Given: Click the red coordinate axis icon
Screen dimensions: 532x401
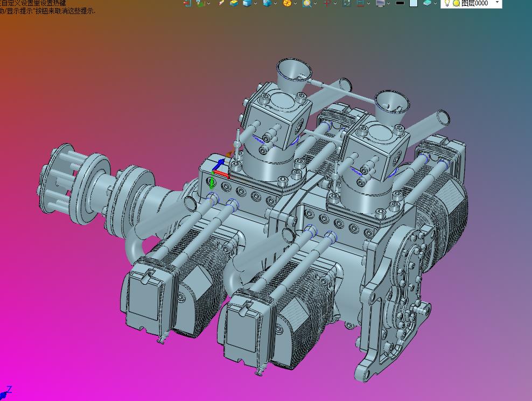Looking at the screenshot, I should tap(327, 3).
